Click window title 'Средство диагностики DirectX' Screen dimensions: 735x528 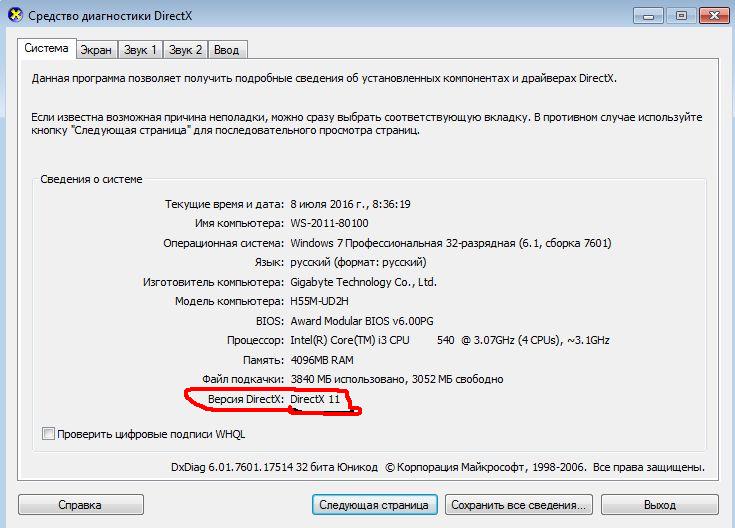(x=110, y=15)
